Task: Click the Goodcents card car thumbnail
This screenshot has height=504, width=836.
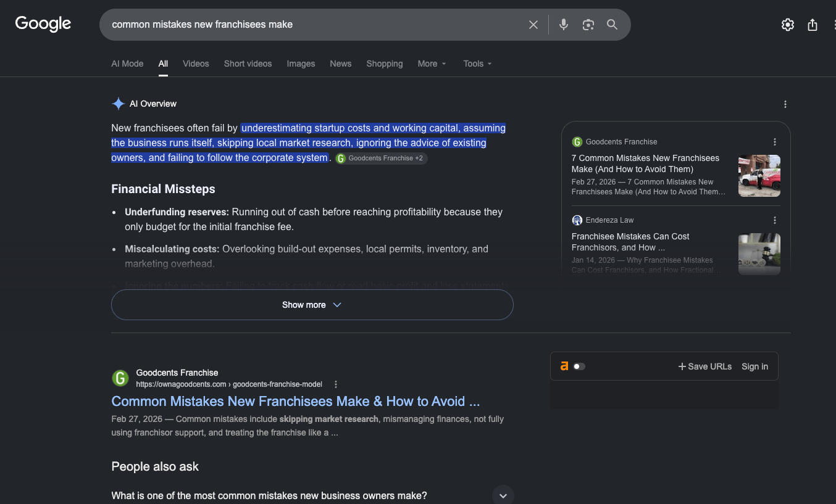Action: pos(759,176)
